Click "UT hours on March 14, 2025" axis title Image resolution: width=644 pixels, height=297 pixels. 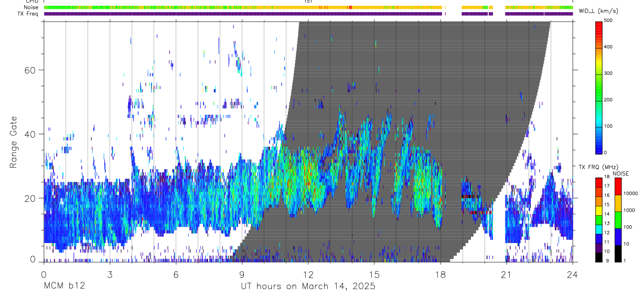(308, 287)
